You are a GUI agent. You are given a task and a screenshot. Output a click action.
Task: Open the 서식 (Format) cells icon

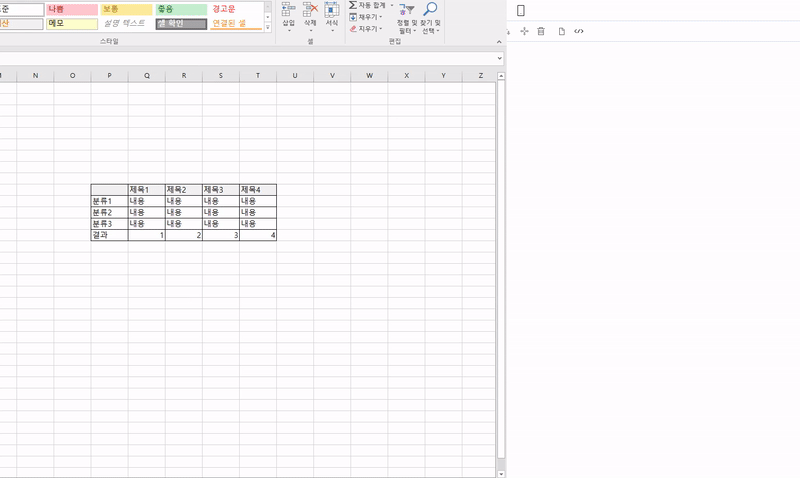[x=332, y=8]
